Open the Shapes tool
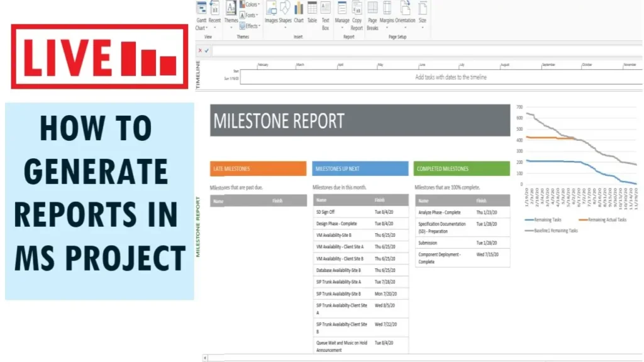The image size is (644, 362). (286, 9)
